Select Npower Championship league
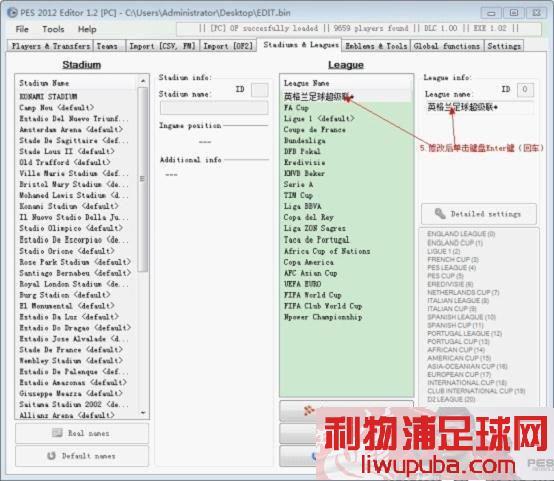 (x=347, y=317)
